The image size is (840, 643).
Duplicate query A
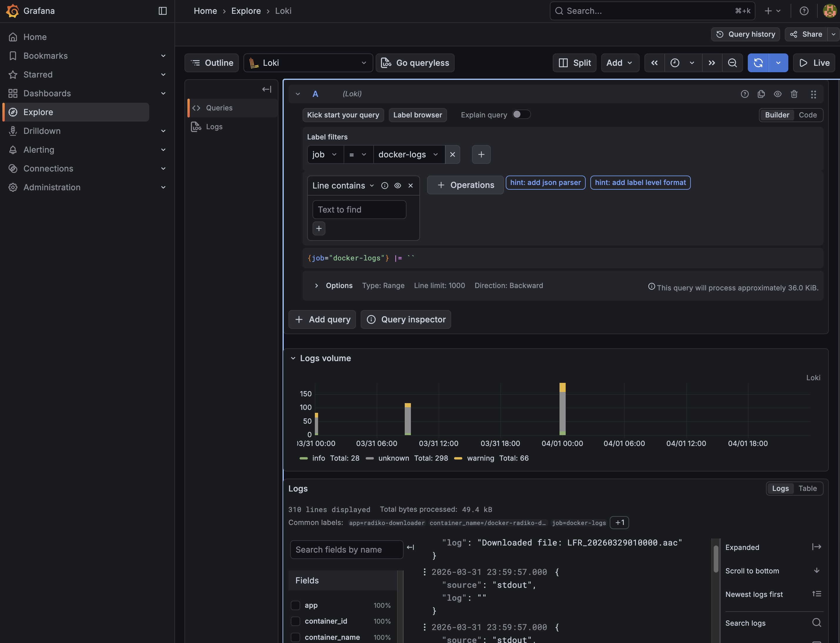761,94
